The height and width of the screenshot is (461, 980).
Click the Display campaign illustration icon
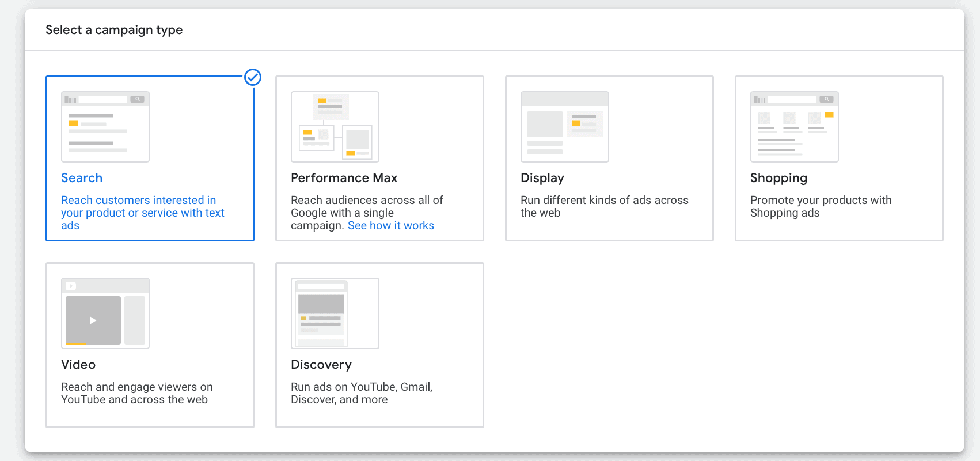[x=565, y=127]
